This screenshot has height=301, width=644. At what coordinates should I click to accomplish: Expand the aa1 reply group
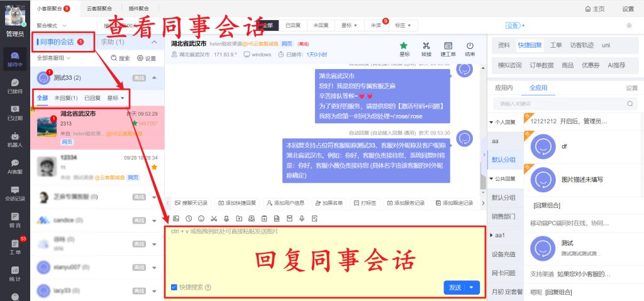point(491,235)
